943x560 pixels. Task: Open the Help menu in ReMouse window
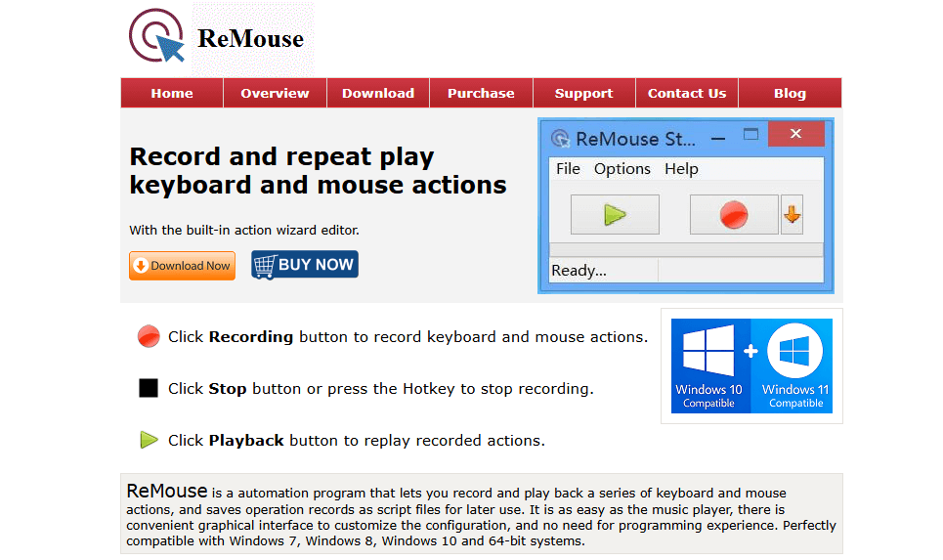point(681,168)
